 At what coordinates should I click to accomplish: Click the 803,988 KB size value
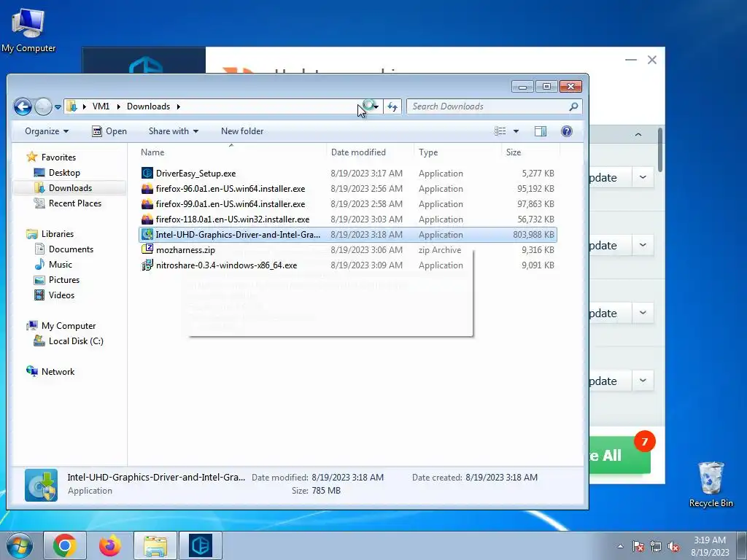click(x=533, y=234)
